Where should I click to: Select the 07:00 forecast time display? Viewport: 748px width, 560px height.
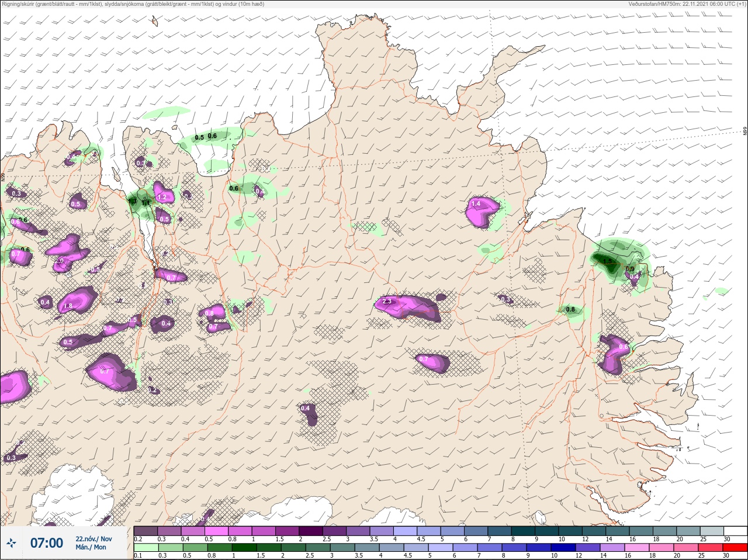click(47, 543)
